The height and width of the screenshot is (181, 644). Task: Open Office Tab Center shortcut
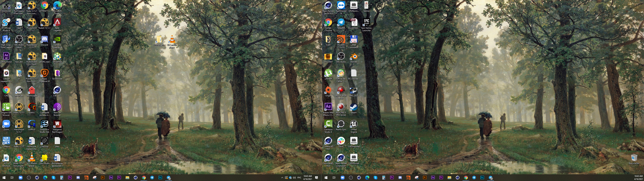(x=341, y=75)
